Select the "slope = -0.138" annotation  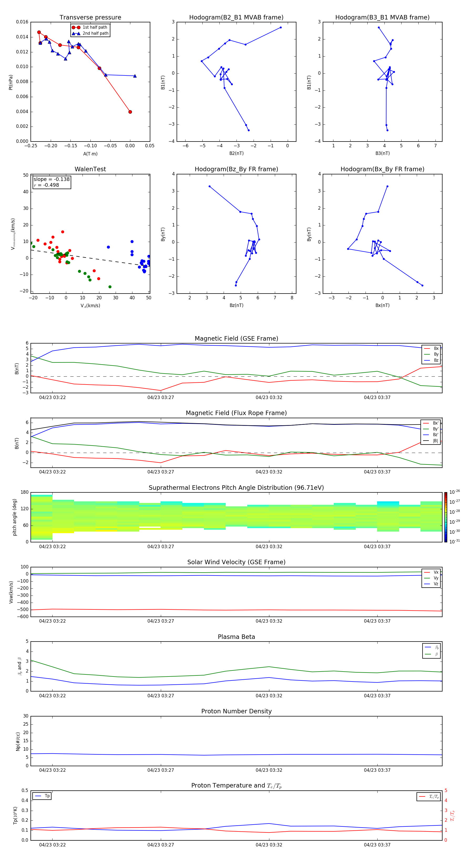tap(52, 179)
